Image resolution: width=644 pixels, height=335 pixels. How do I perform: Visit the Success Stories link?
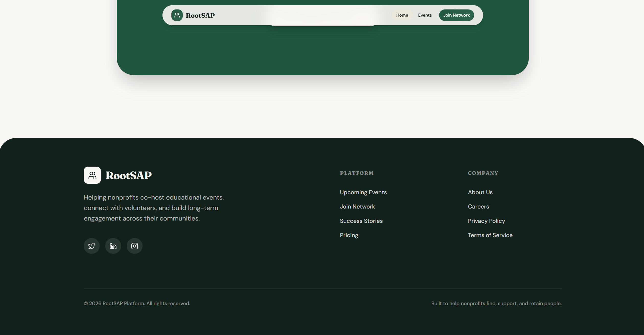coord(361,221)
